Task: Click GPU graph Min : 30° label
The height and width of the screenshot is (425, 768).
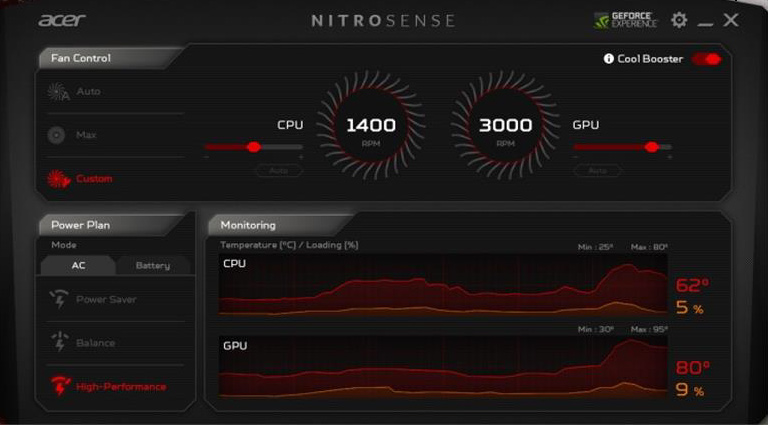Action: coord(595,330)
